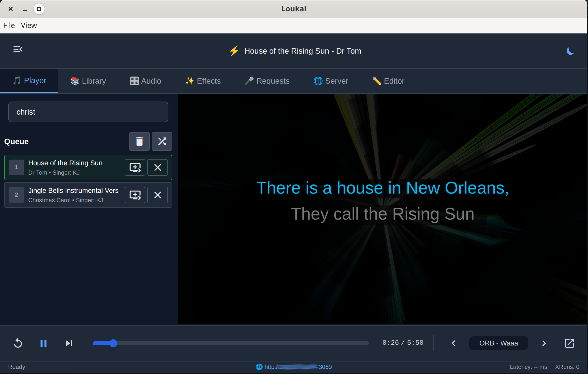Viewport: 588px width, 374px height.
Task: Click the christ search input field
Action: pos(88,112)
